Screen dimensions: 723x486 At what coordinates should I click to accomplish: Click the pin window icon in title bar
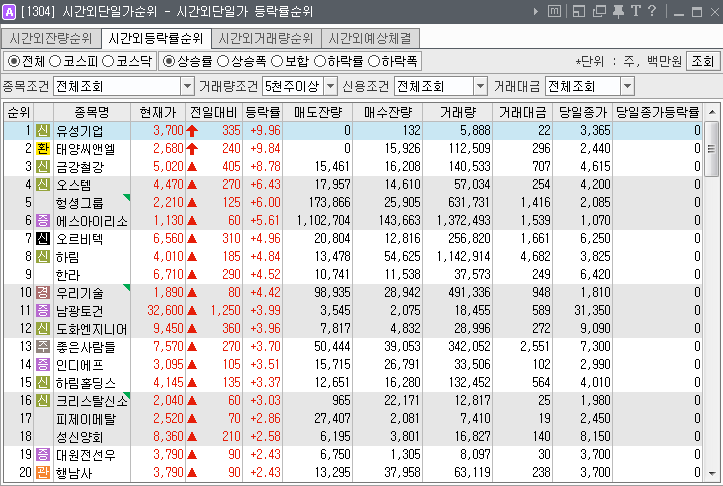618,11
